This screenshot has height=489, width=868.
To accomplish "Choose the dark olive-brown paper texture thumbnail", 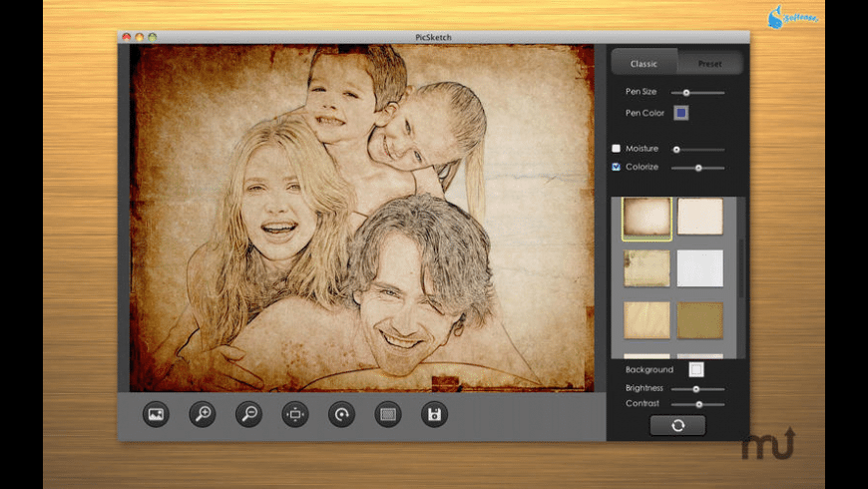I will [x=700, y=320].
